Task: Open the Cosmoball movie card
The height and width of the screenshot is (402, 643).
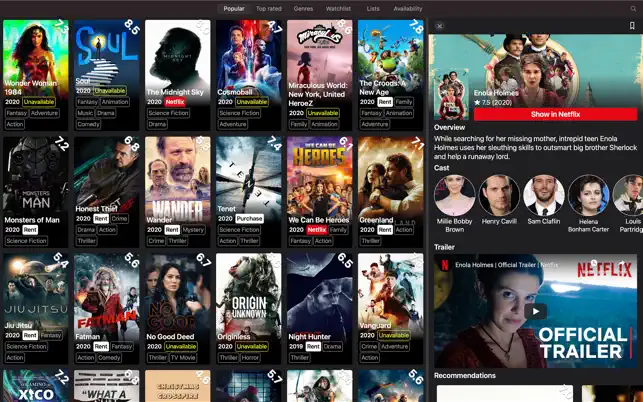Action: coord(249,75)
